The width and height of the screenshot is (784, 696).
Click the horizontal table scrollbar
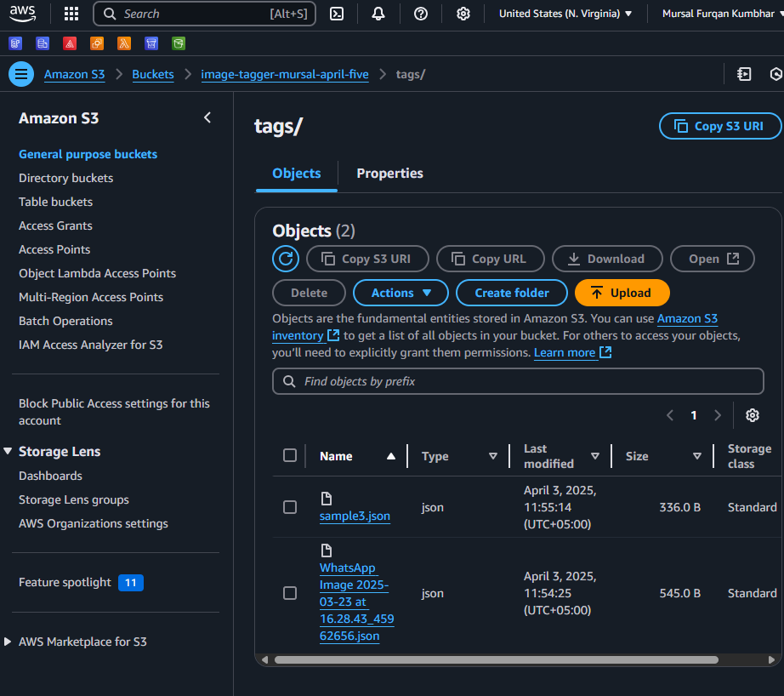tap(496, 659)
